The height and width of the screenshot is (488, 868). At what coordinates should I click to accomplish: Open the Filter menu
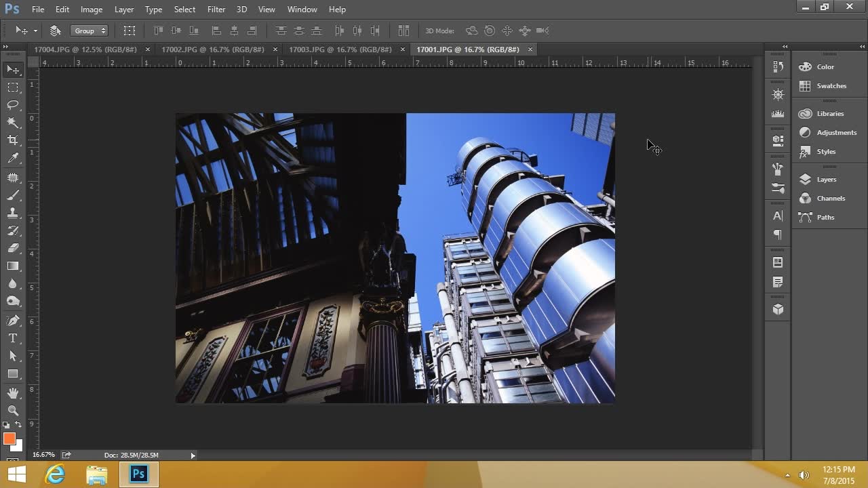[216, 9]
